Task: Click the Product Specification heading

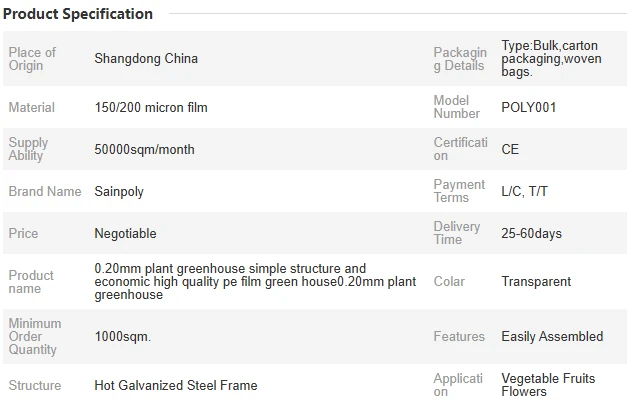Action: (x=78, y=14)
